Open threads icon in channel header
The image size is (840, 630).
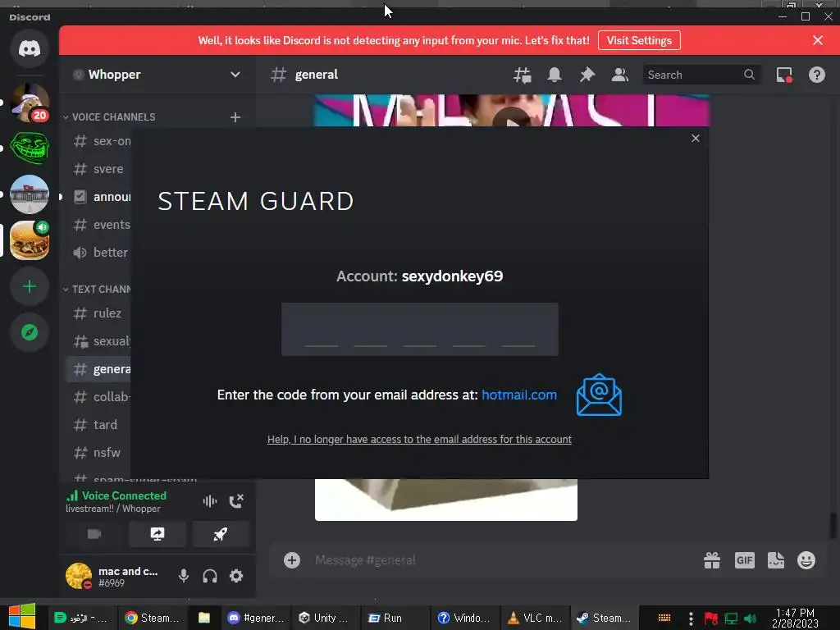tap(522, 75)
